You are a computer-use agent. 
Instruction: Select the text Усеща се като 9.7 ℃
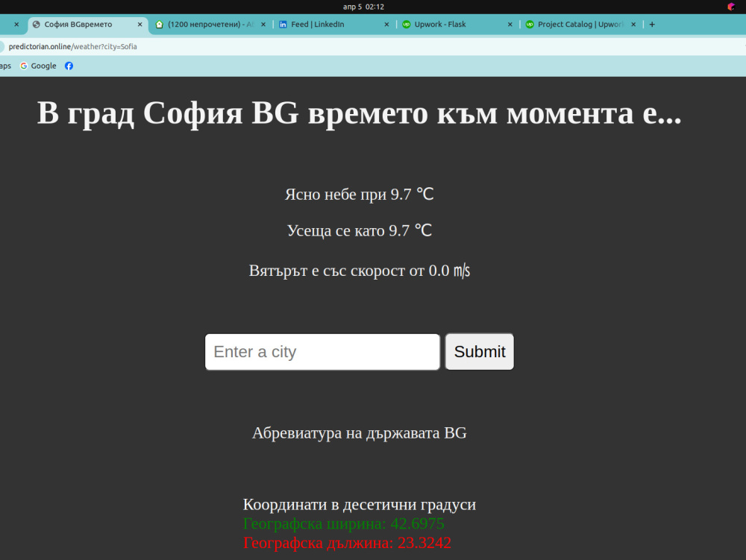click(360, 230)
